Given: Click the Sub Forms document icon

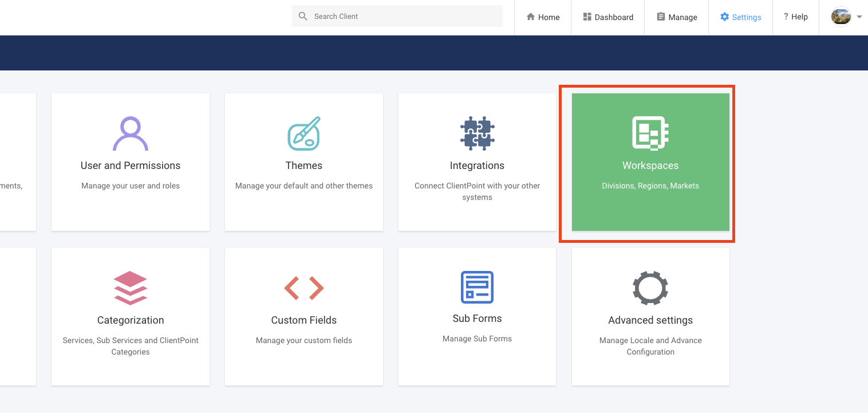Looking at the screenshot, I should [477, 288].
